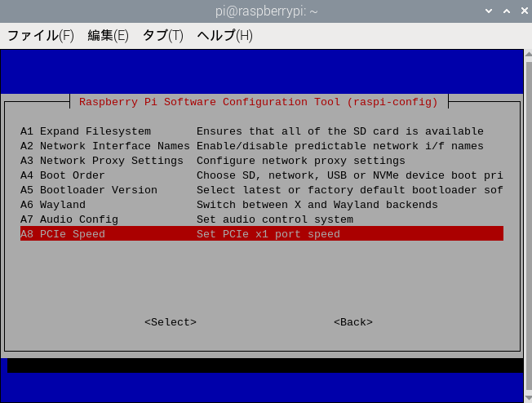
Task: Click 'Enable/disable predictable network i/f names' text
Action: pyautogui.click(x=340, y=146)
